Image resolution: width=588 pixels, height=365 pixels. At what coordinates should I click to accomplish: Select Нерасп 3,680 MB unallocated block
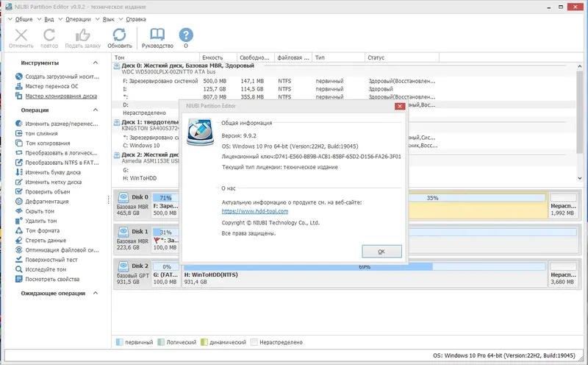tap(562, 274)
